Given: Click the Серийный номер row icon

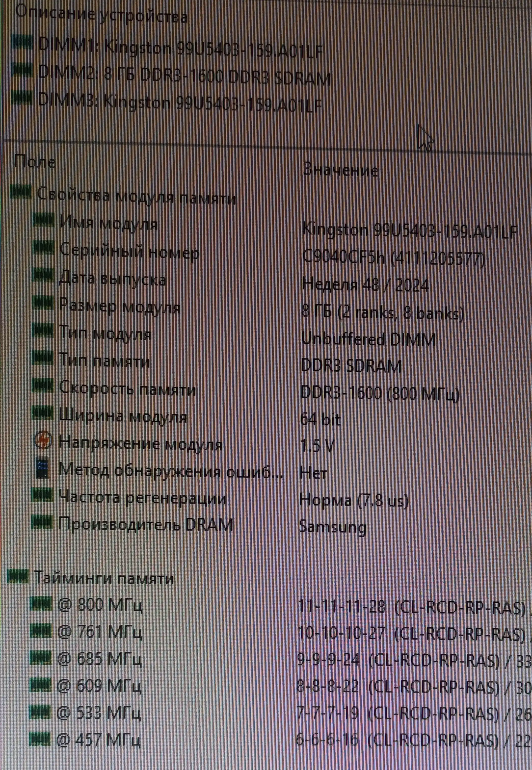Looking at the screenshot, I should coord(43,247).
